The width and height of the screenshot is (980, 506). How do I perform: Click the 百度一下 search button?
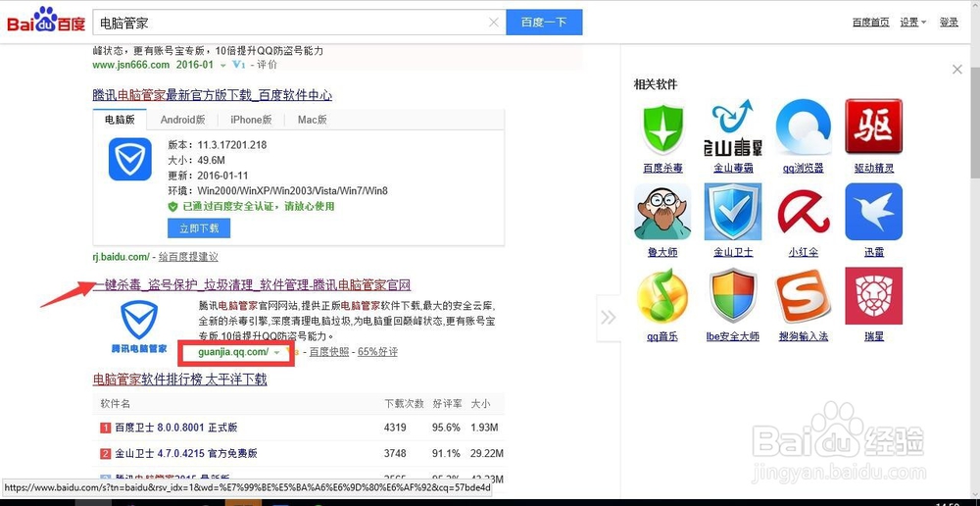(544, 23)
